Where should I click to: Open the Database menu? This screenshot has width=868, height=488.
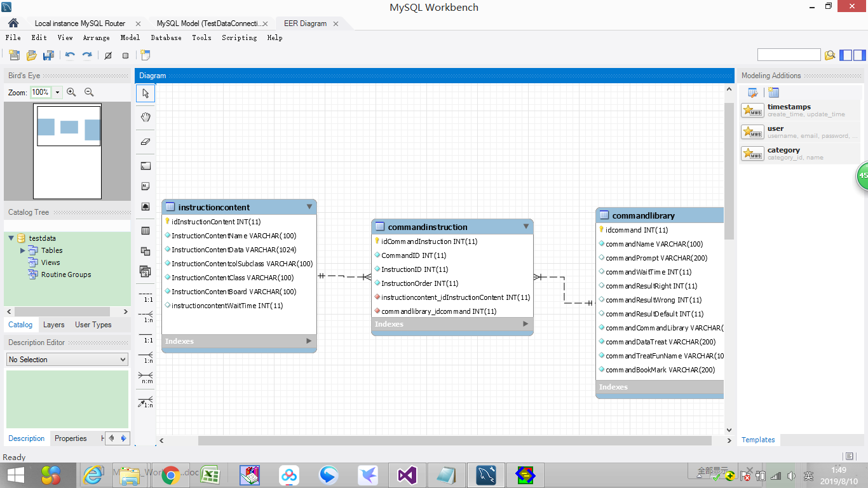(x=166, y=37)
